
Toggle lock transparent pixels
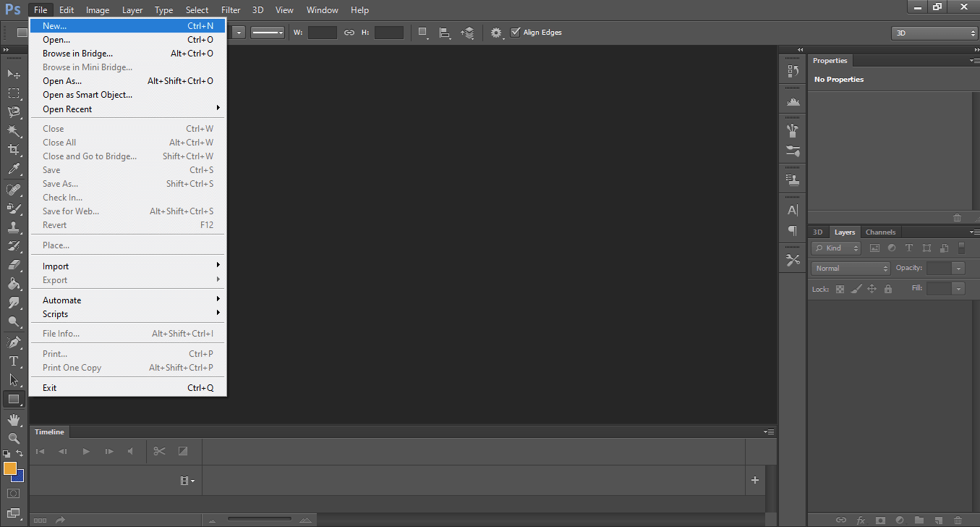click(x=840, y=289)
